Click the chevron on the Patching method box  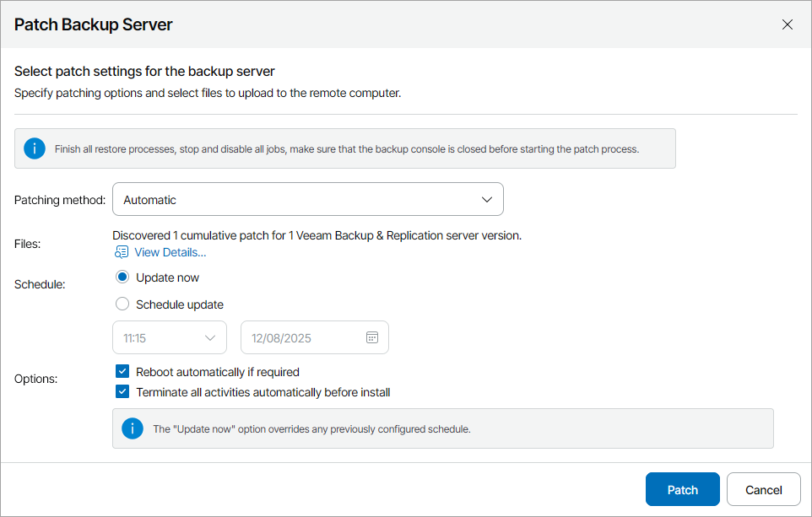487,199
